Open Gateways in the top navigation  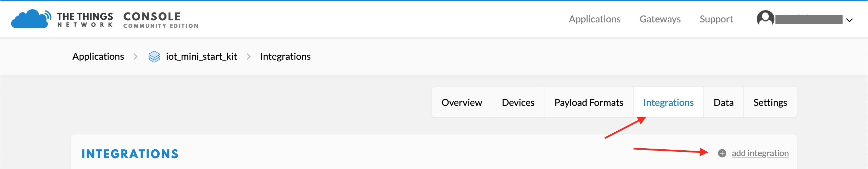point(660,19)
